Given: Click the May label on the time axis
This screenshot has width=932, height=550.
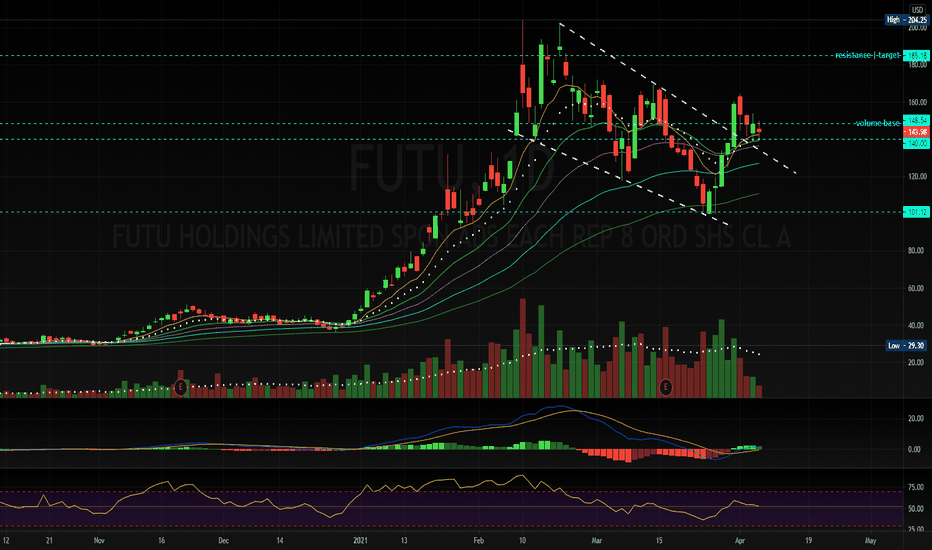Looking at the screenshot, I should click(x=870, y=540).
